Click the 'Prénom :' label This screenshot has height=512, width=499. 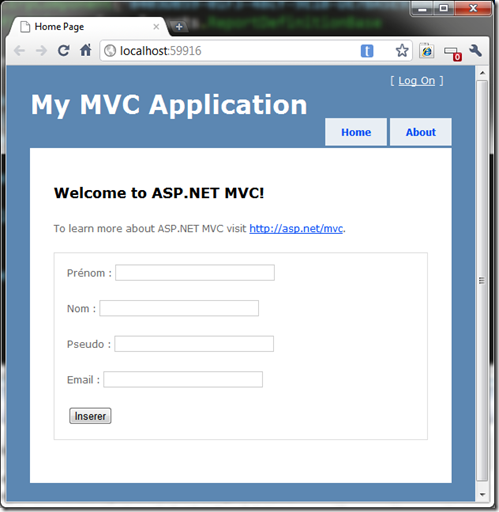[89, 273]
